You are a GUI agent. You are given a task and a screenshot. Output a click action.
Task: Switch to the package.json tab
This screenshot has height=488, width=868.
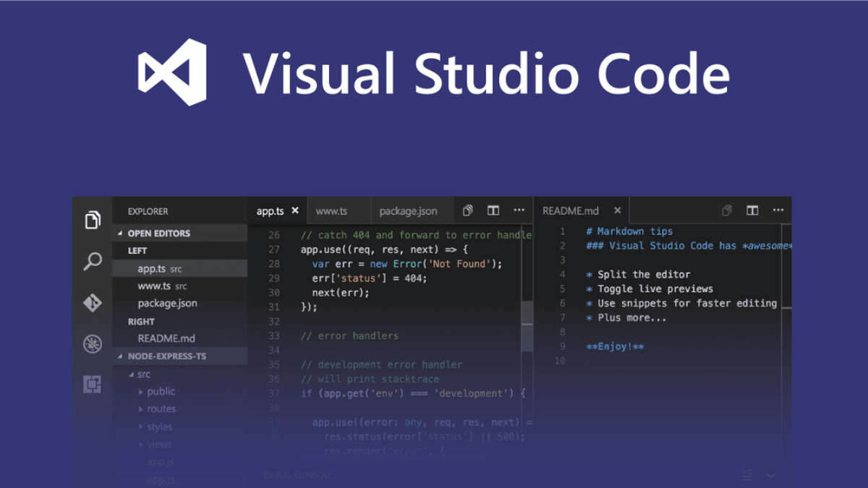(x=410, y=210)
